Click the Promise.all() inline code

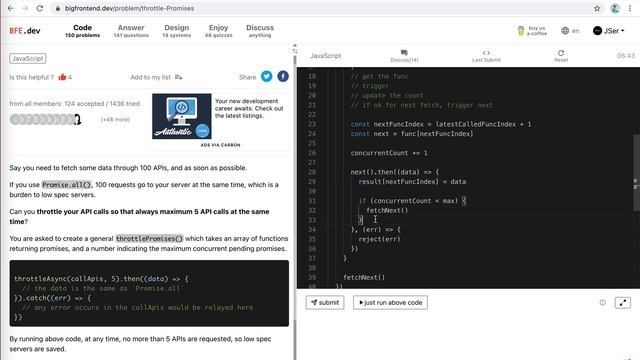tap(67, 185)
